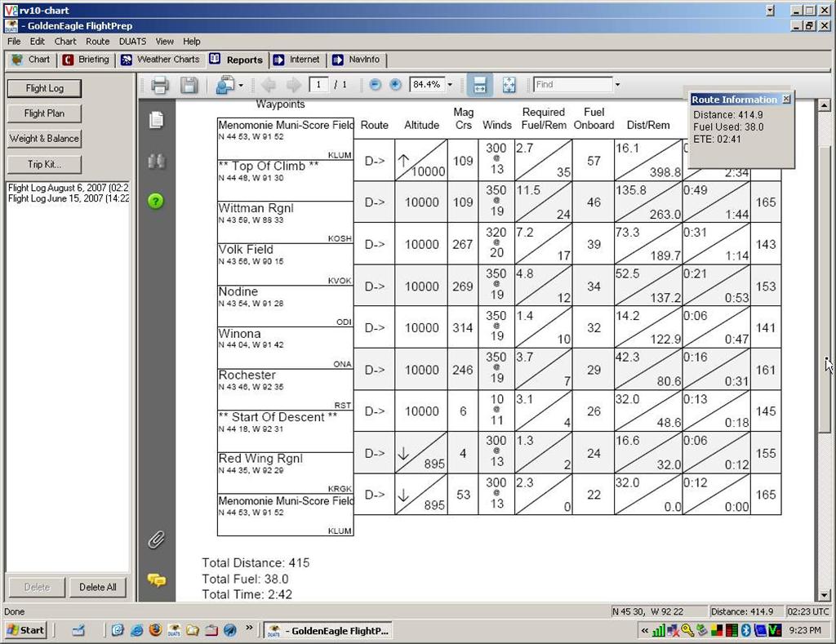The width and height of the screenshot is (836, 644).
Task: Click the show desktop quick launch icon
Action: pyautogui.click(x=78, y=630)
